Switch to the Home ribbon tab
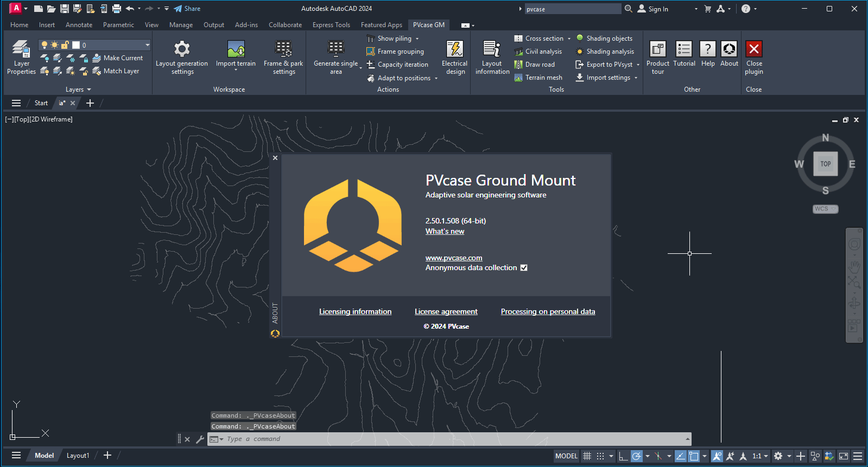This screenshot has width=868, height=467. (x=20, y=25)
